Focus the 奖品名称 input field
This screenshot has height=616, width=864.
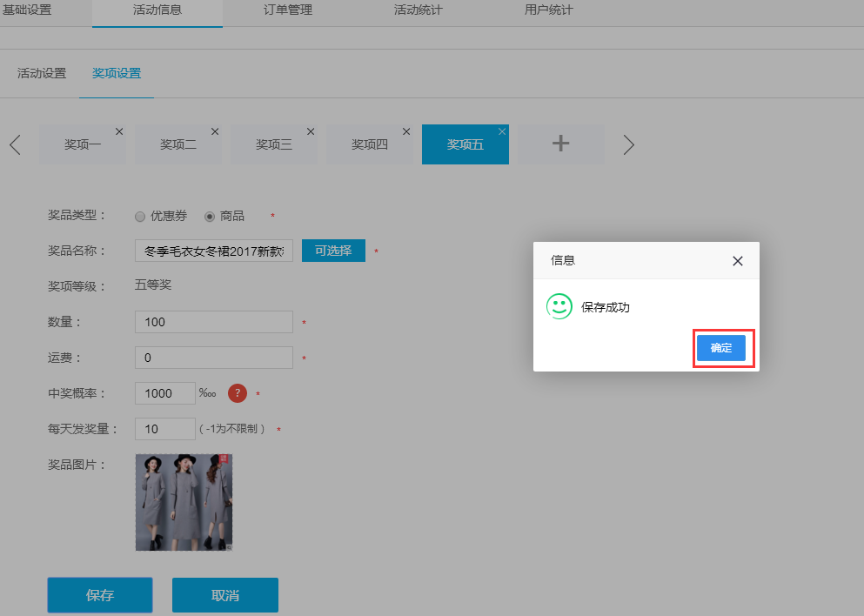[x=214, y=251]
